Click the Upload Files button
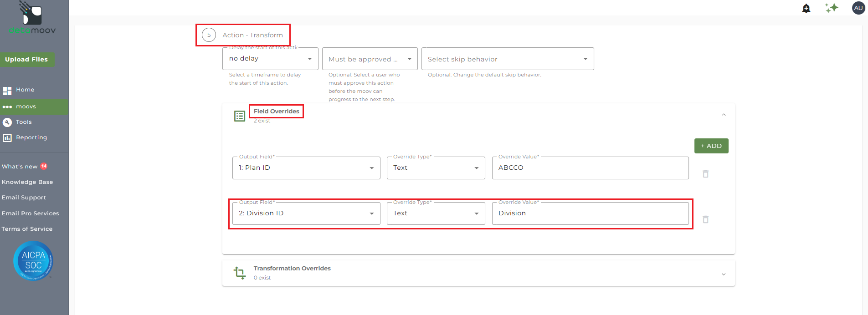 pyautogui.click(x=26, y=60)
